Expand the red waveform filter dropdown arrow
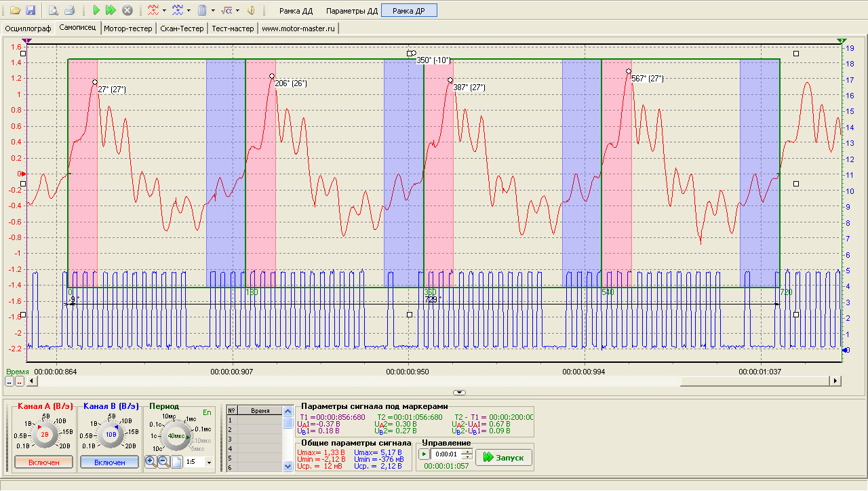The image size is (868, 491). 164,11
